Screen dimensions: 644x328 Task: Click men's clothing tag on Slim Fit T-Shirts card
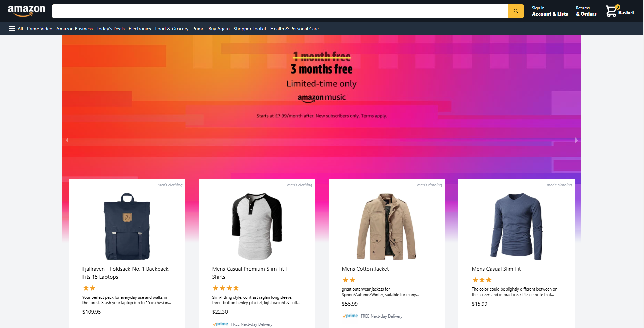(300, 185)
